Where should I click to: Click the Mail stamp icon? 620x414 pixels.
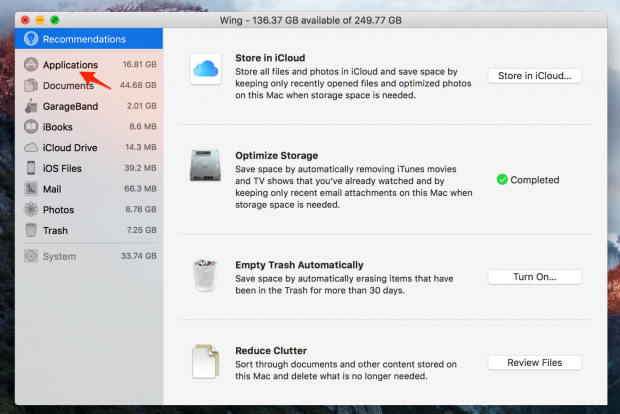tap(31, 189)
